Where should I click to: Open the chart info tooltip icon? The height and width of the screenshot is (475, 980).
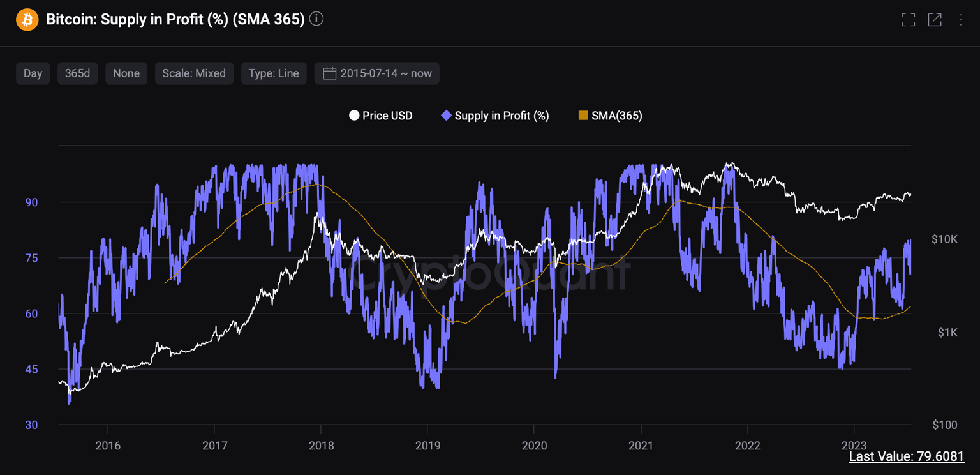point(316,19)
